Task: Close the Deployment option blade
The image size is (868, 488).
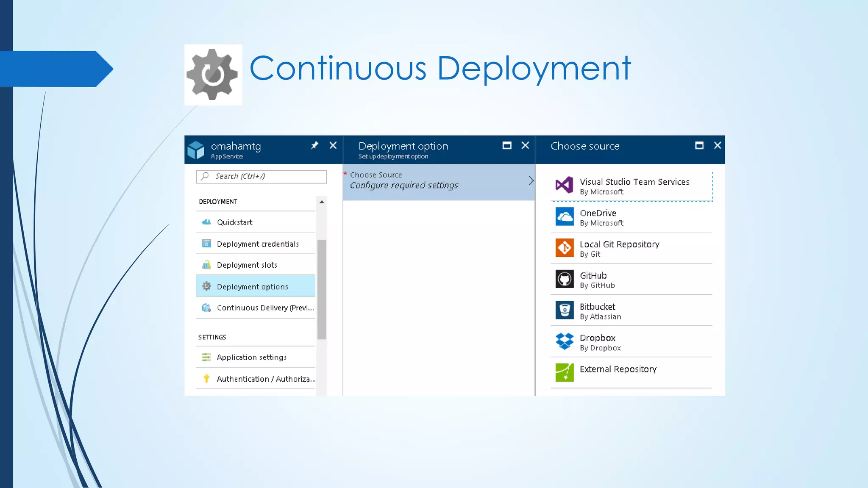Action: pyautogui.click(x=525, y=145)
